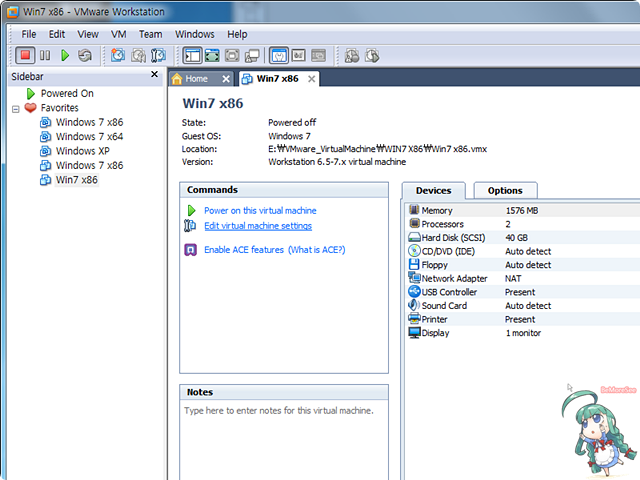The image size is (640, 480).
Task: Click Power on this virtual machine link
Action: 260,211
